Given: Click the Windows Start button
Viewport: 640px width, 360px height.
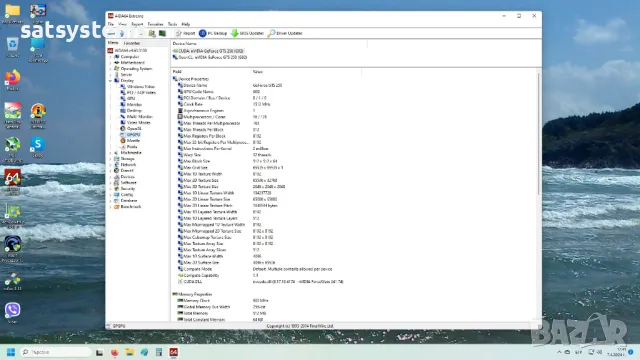Looking at the screenshot, I should click(x=11, y=352).
